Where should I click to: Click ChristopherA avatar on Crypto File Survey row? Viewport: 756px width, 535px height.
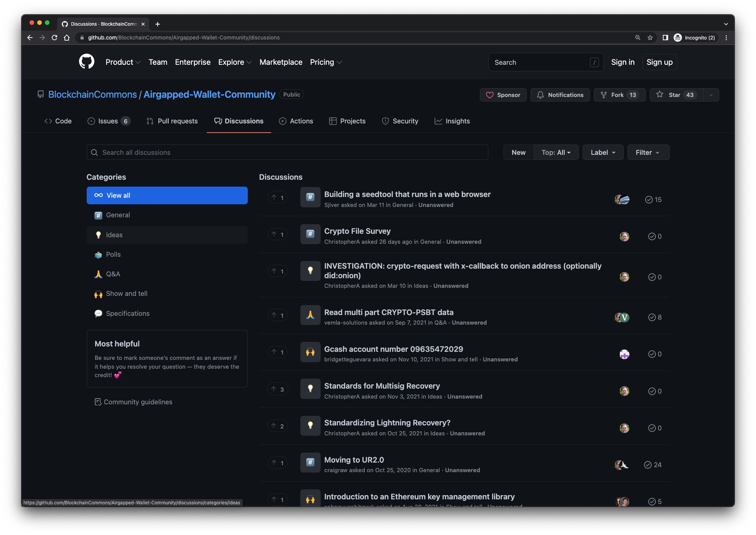click(624, 236)
